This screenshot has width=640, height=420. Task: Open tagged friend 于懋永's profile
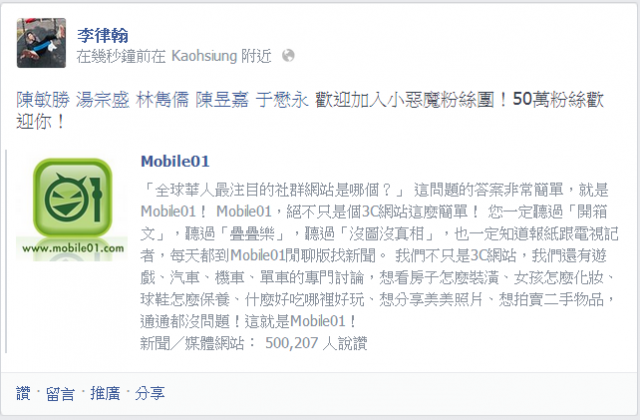tap(282, 100)
